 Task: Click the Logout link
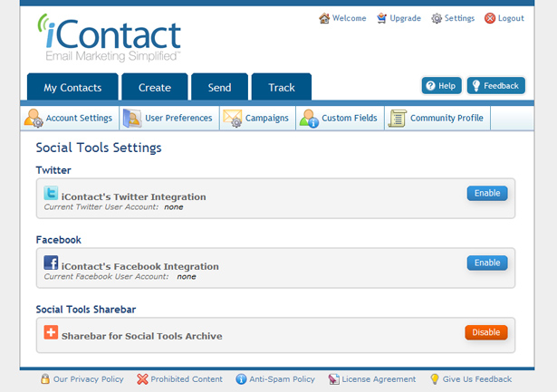tap(511, 18)
